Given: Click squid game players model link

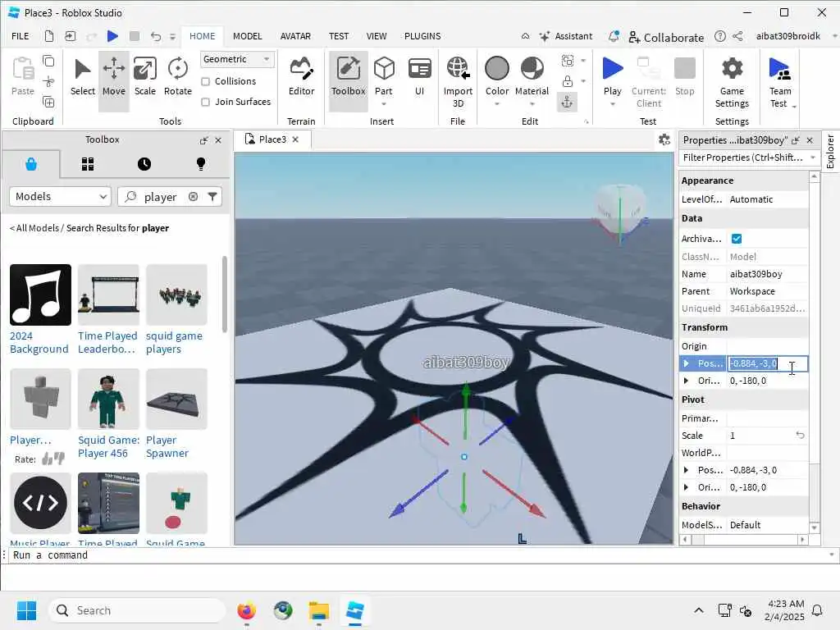Looking at the screenshot, I should point(174,342).
